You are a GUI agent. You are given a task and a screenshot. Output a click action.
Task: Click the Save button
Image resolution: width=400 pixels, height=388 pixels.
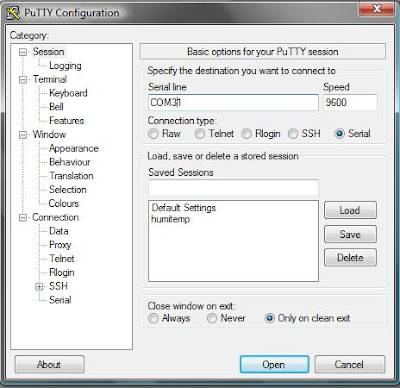(350, 234)
